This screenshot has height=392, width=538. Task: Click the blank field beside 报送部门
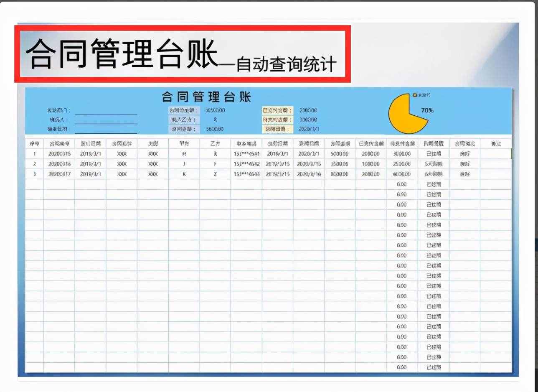[106, 111]
